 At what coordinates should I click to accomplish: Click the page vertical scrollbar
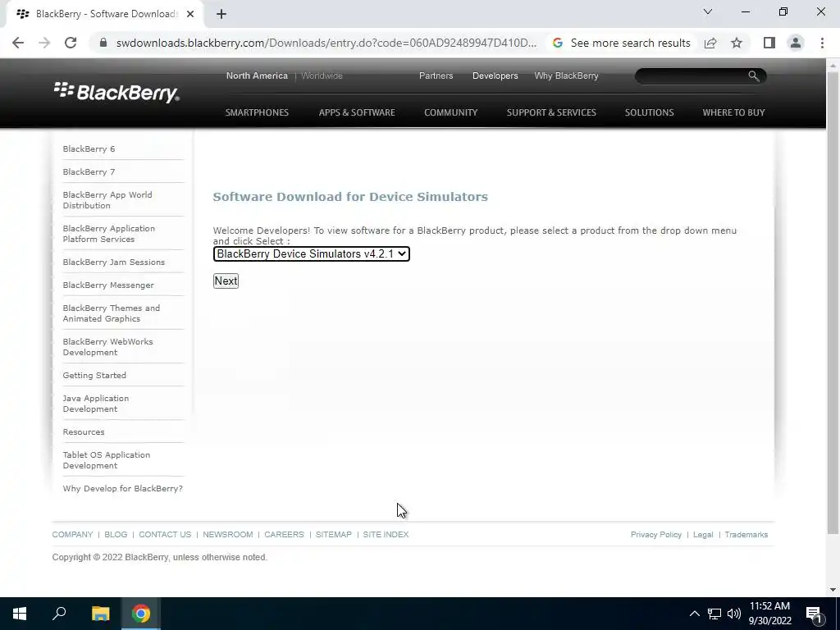click(x=833, y=303)
